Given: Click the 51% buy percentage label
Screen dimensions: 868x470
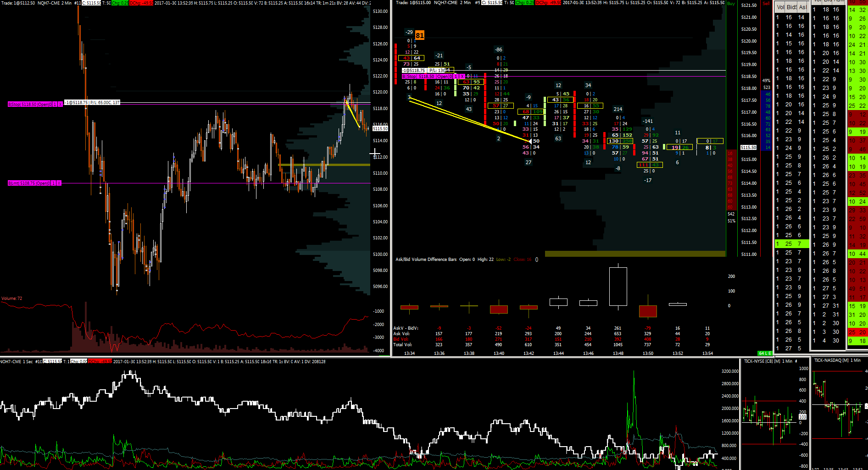Looking at the screenshot, I should click(731, 221).
